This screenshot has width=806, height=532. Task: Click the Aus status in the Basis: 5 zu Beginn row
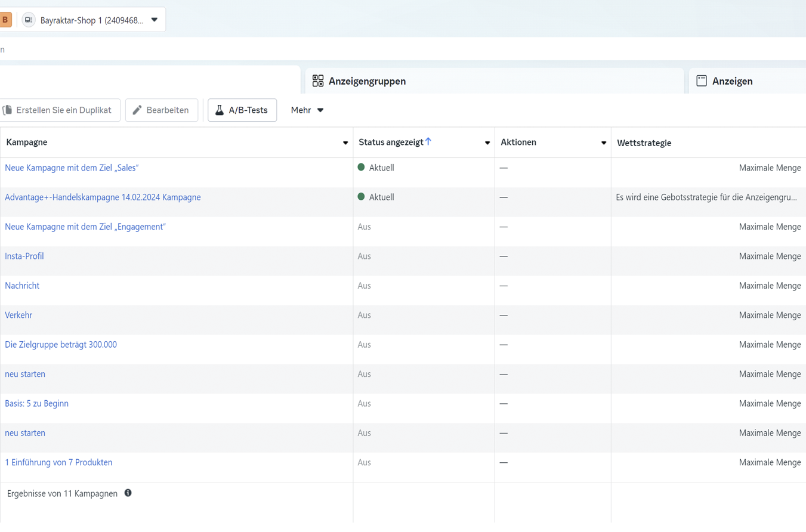click(365, 404)
